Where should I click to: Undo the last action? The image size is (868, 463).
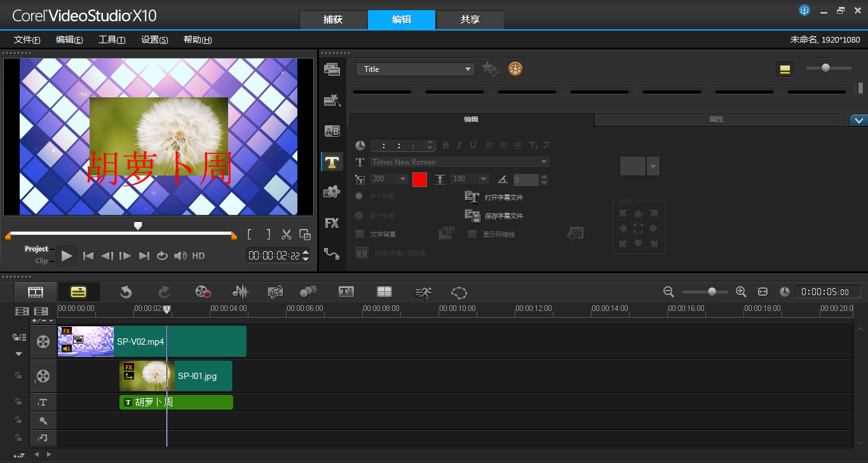126,292
